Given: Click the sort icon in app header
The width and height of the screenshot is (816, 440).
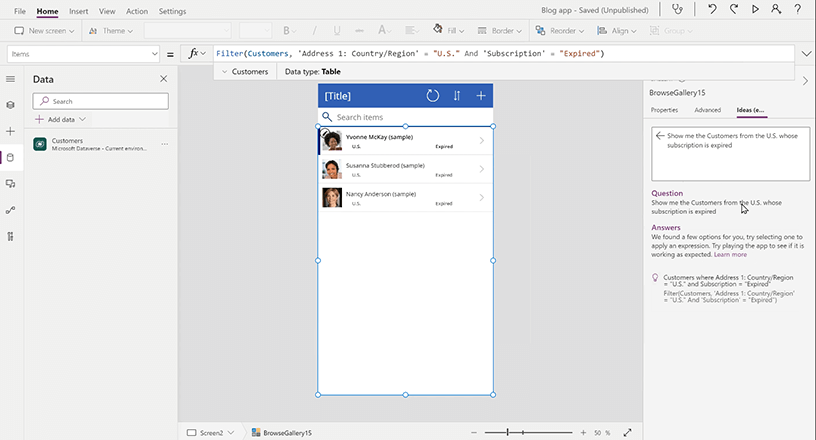Looking at the screenshot, I should [x=457, y=96].
